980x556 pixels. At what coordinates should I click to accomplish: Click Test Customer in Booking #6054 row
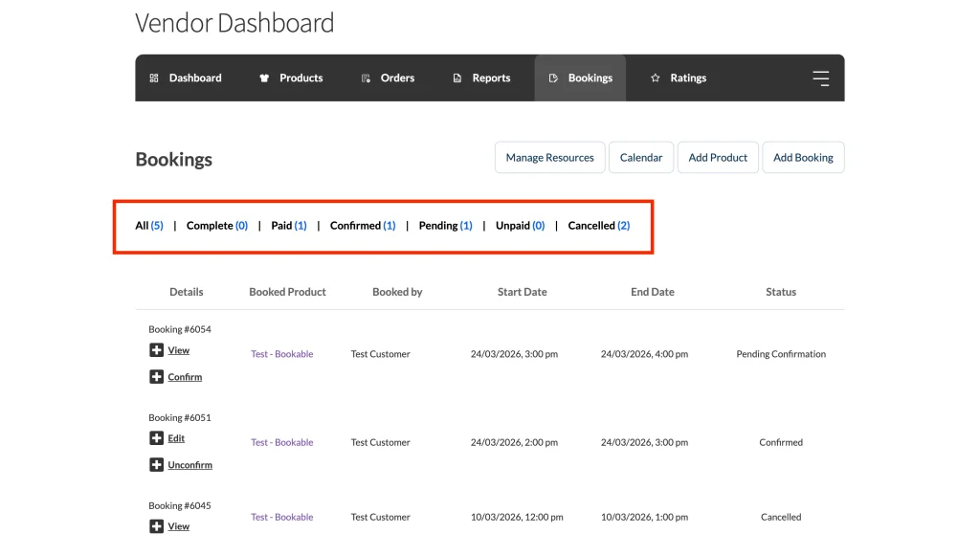pos(381,354)
